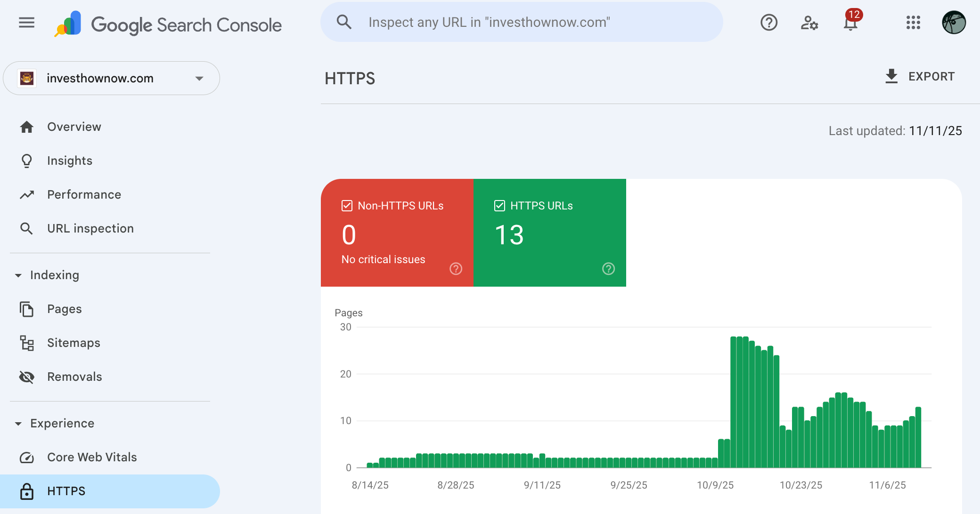Open users and permissions settings icon
This screenshot has width=980, height=514.
pyautogui.click(x=809, y=22)
